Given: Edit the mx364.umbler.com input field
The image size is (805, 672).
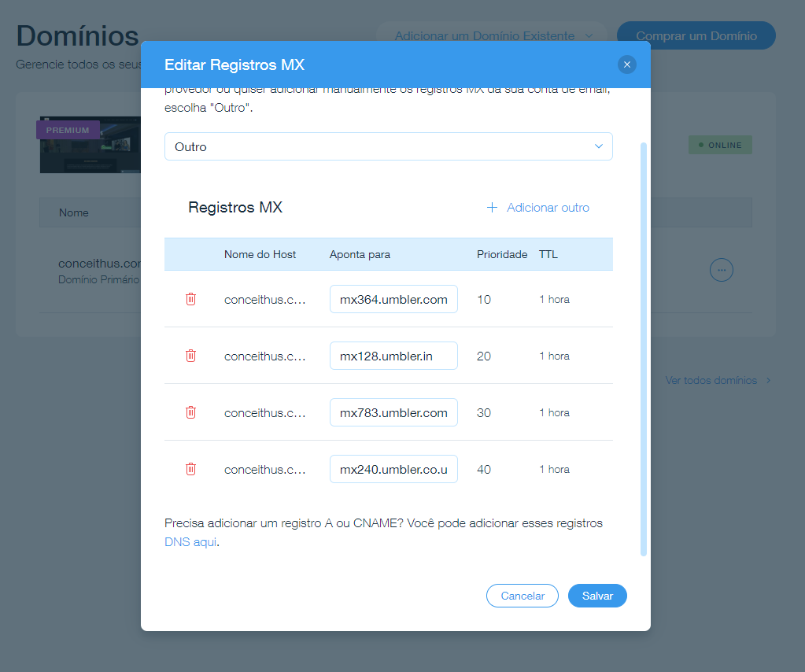Looking at the screenshot, I should pyautogui.click(x=393, y=299).
